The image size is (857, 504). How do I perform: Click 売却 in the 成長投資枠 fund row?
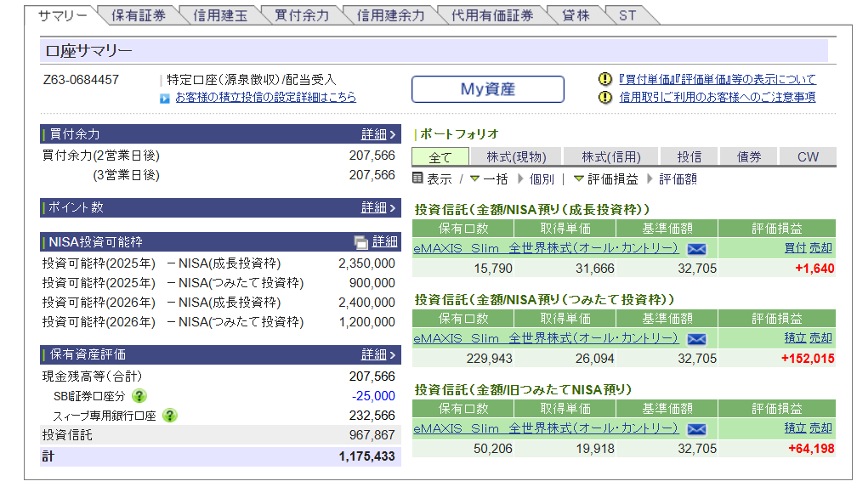click(x=820, y=248)
